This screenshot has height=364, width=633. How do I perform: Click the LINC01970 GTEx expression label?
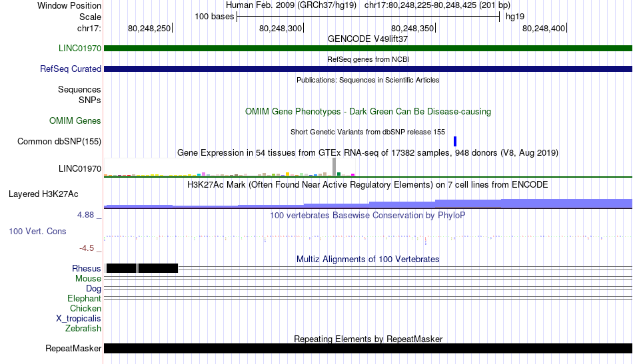(x=79, y=168)
